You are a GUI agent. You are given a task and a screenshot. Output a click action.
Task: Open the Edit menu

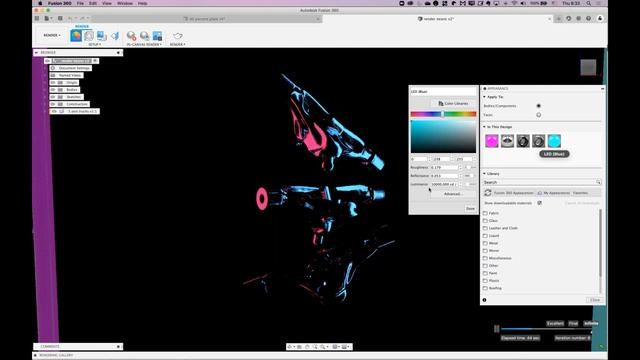tap(93, 3)
